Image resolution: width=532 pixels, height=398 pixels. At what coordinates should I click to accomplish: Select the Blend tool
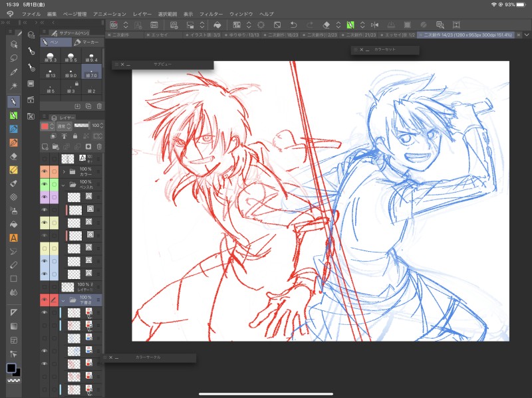(13, 292)
